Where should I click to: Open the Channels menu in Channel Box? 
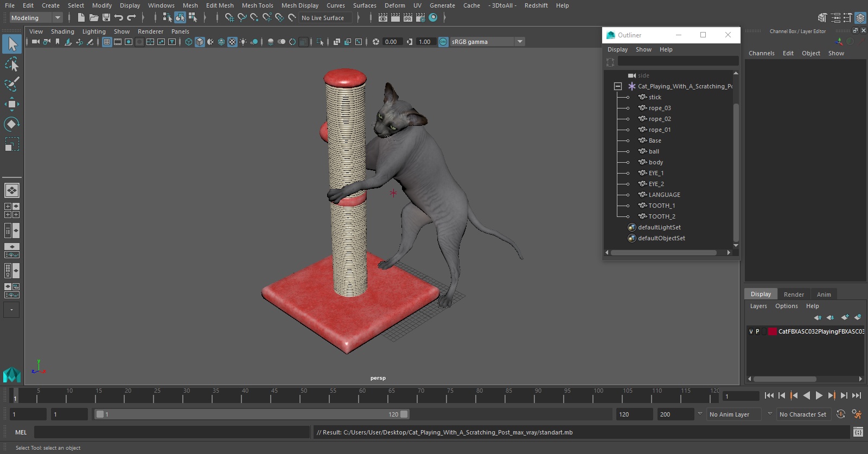pos(761,53)
